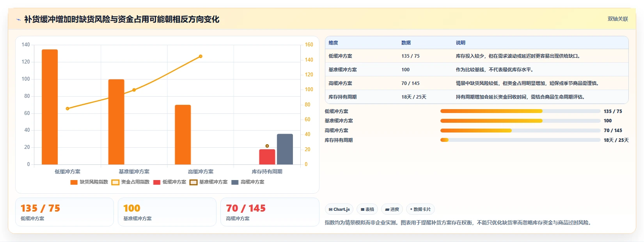Open the 135 / 75 低缓冲方案 stat card
Screen dimensions: 644x242
pyautogui.click(x=64, y=212)
